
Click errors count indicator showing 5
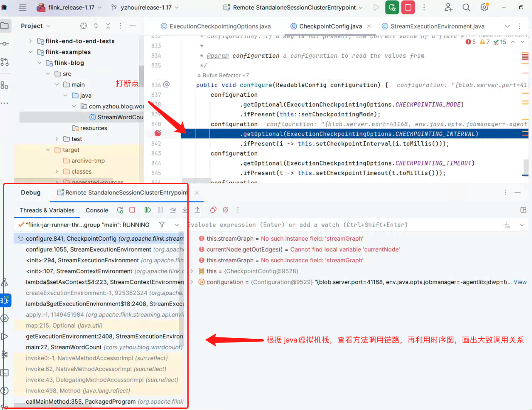[470, 42]
